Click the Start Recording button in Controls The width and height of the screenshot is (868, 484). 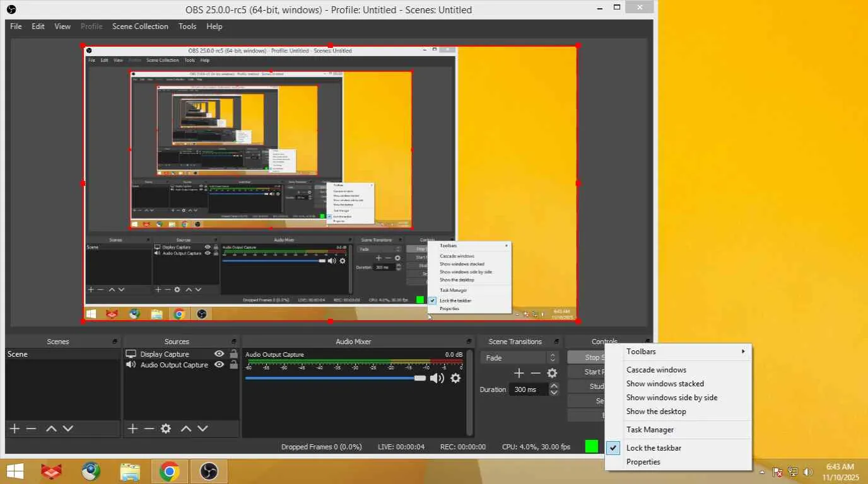[586, 372]
